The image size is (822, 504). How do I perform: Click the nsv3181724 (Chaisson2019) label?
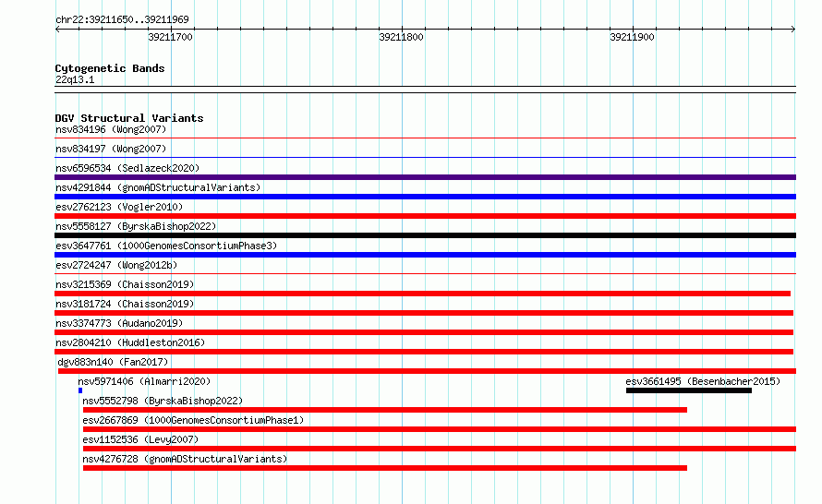125,304
